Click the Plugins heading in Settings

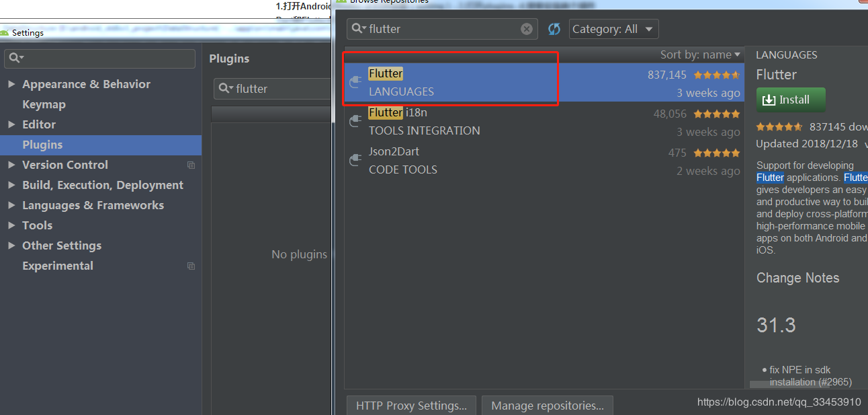(229, 59)
